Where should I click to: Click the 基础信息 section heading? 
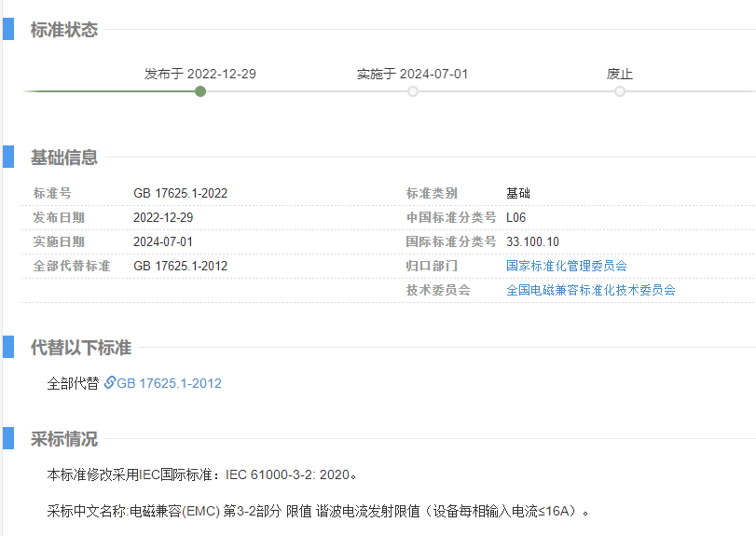(64, 157)
